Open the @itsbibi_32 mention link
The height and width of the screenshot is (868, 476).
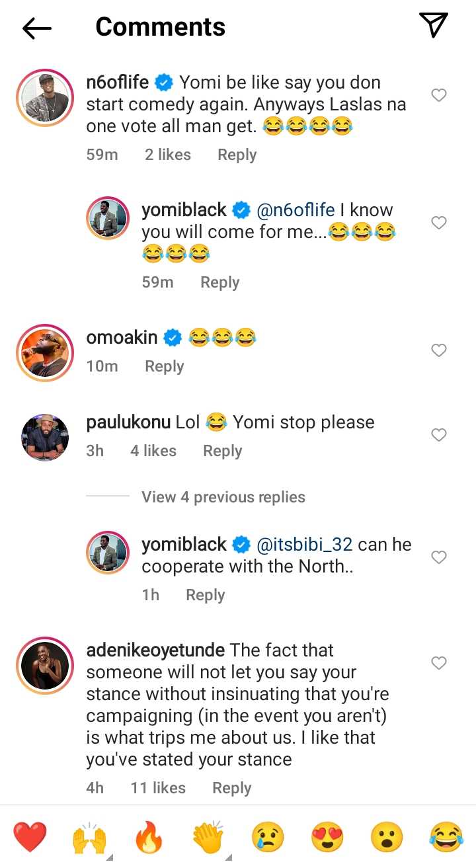[x=304, y=545]
